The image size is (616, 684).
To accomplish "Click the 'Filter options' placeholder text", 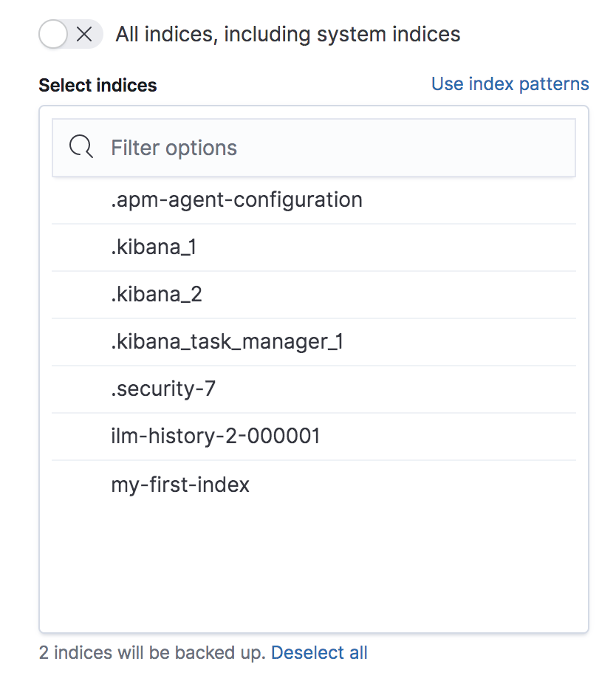I will tap(174, 148).
